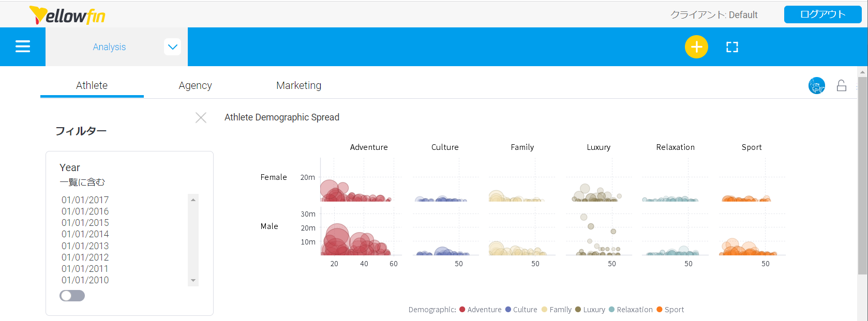Close the filter panel X
The height and width of the screenshot is (321, 868).
tap(201, 118)
